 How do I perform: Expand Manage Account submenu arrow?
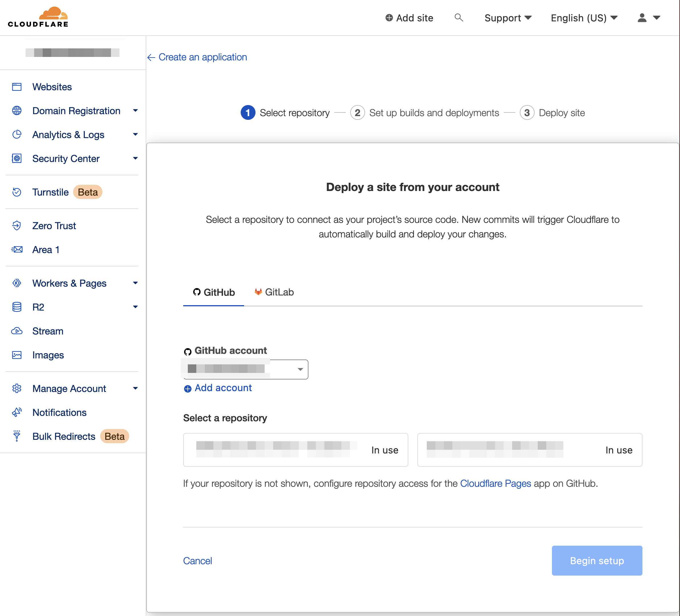point(135,388)
